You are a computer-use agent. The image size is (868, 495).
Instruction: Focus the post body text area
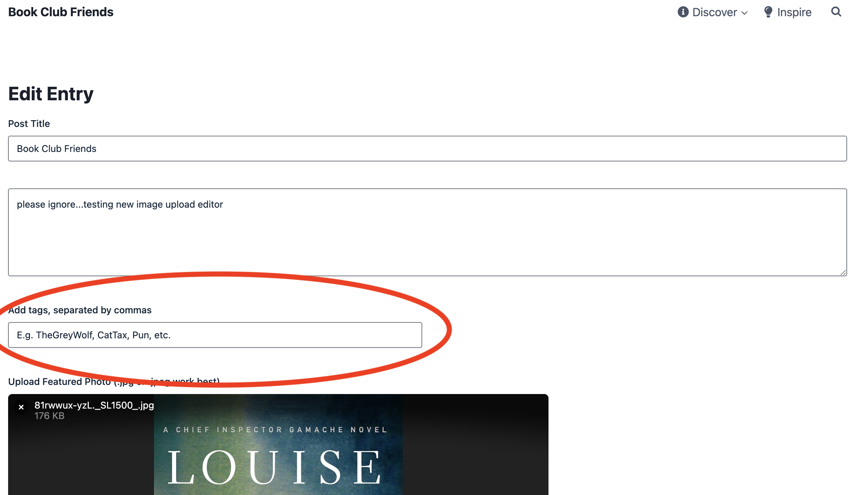pos(427,232)
